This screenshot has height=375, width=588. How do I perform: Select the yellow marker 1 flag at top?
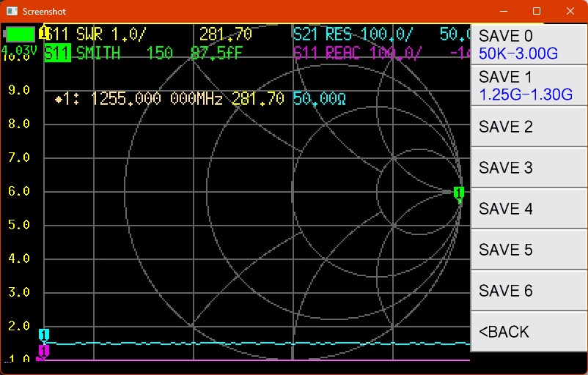point(44,33)
